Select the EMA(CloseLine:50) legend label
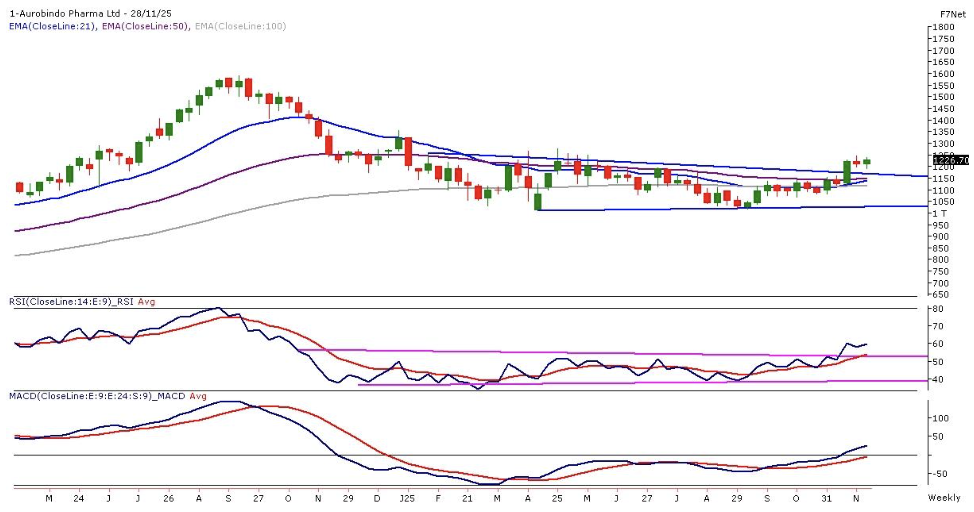 [145, 26]
